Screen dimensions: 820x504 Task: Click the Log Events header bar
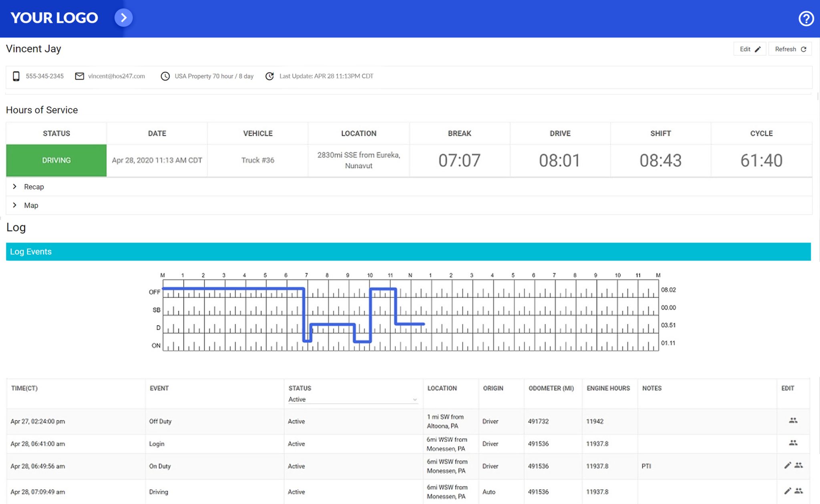408,251
